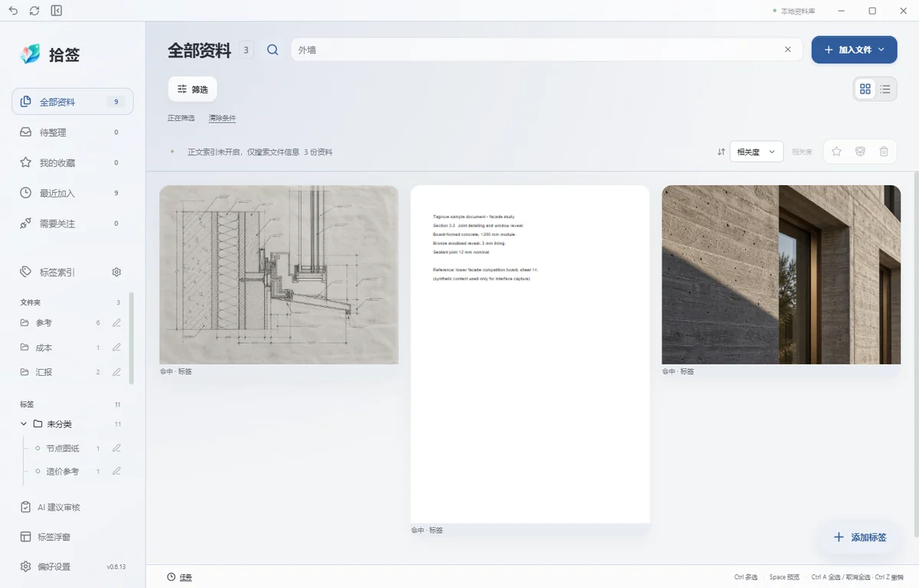Click the edit pencil for 节点图纸 tag
919x588 pixels.
(116, 448)
